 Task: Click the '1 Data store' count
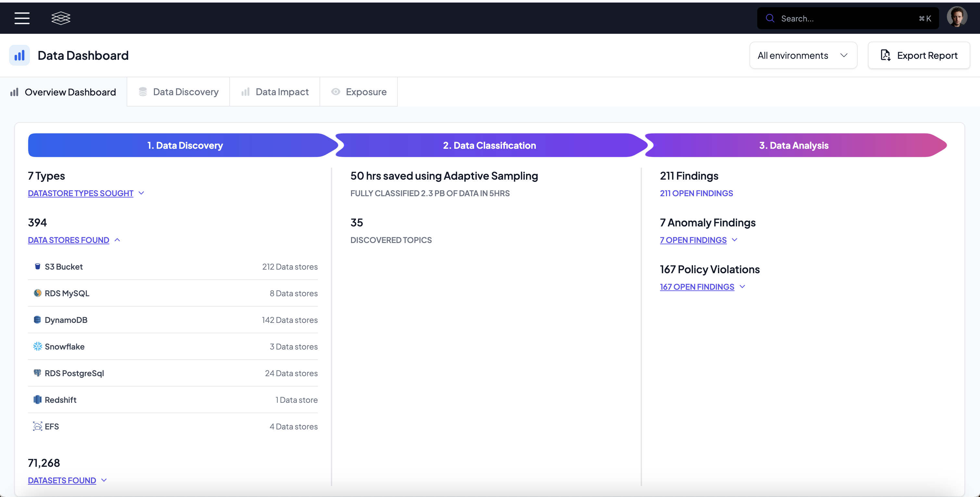pos(297,400)
